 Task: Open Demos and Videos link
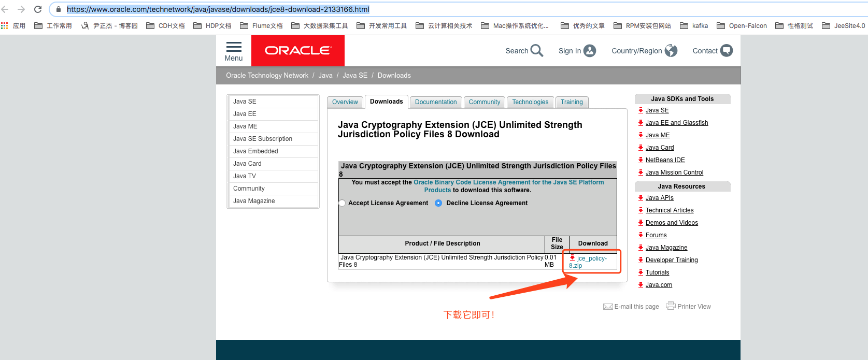coord(672,223)
